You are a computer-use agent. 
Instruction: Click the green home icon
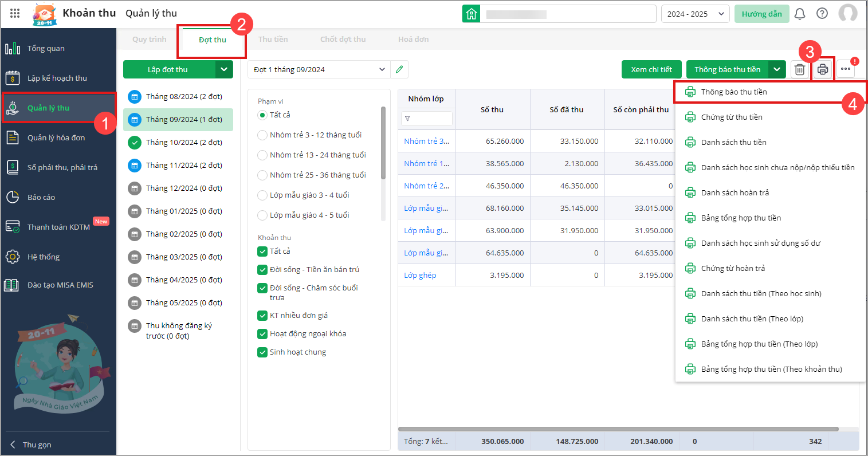click(x=471, y=14)
